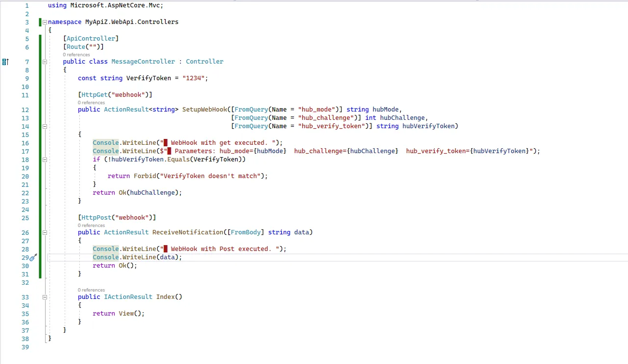This screenshot has width=628, height=364.
Task: Click the VerfifyToken constant declaration on line 9
Action: [x=143, y=78]
